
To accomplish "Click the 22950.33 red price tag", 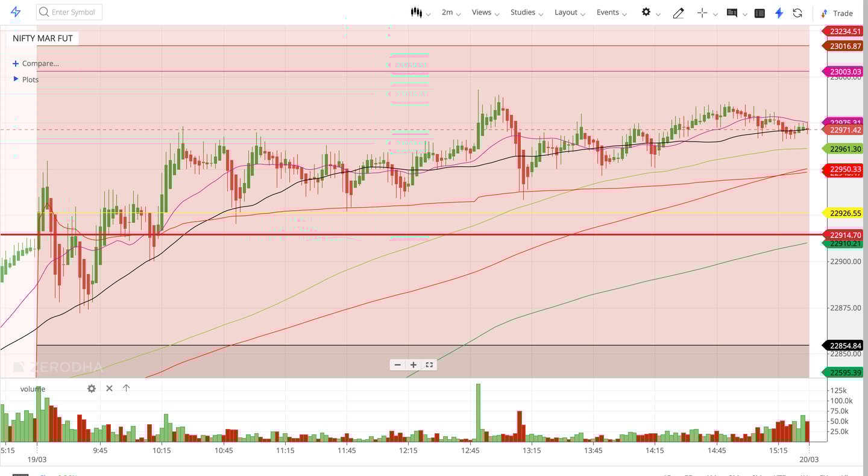I will [x=843, y=170].
